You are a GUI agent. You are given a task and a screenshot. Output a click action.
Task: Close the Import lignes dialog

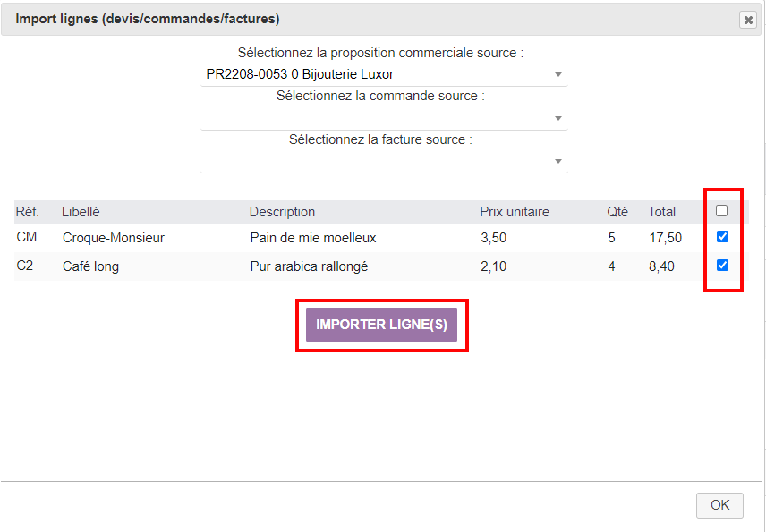coord(748,19)
